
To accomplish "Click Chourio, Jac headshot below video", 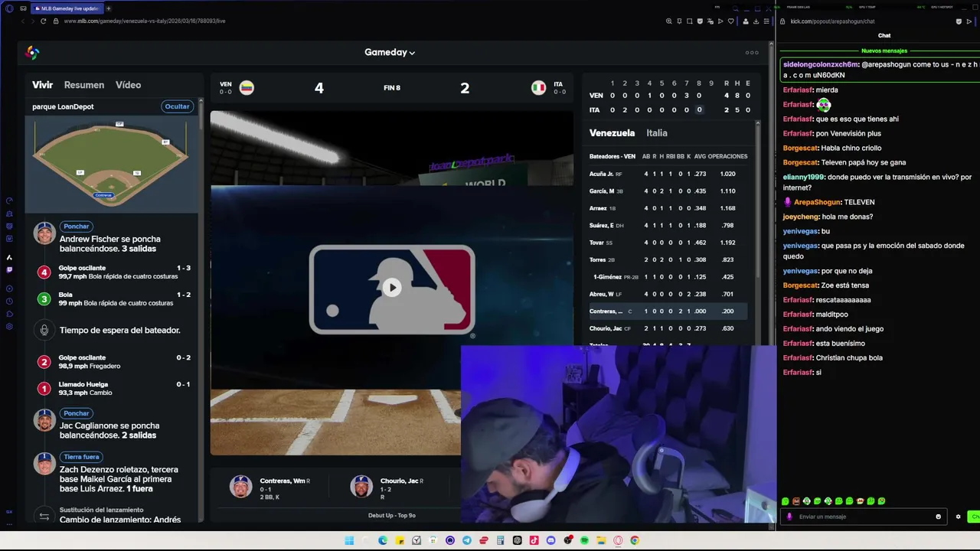I will (x=361, y=486).
